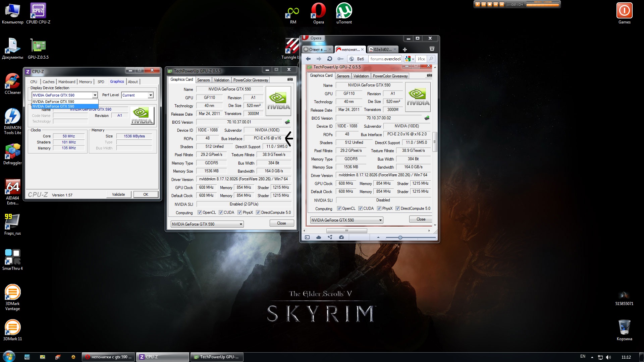Go back in Opera browser
The height and width of the screenshot is (362, 644).
coord(308,59)
